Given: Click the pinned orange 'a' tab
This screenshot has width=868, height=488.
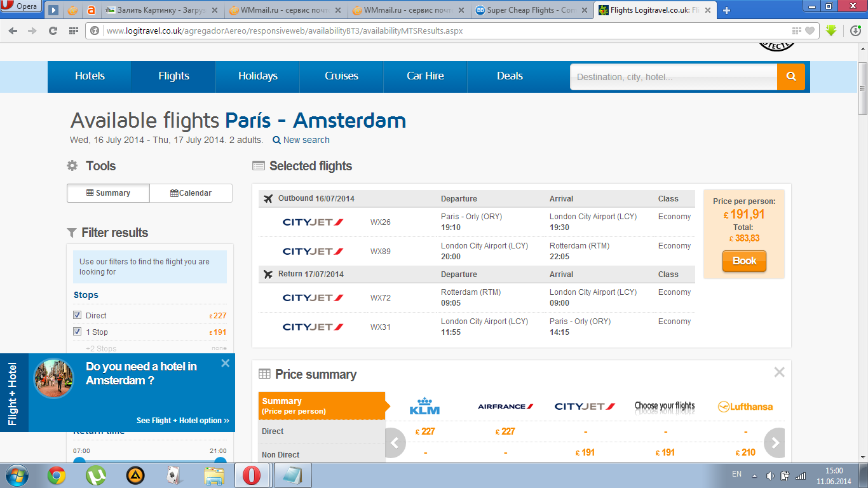Looking at the screenshot, I should point(91,10).
